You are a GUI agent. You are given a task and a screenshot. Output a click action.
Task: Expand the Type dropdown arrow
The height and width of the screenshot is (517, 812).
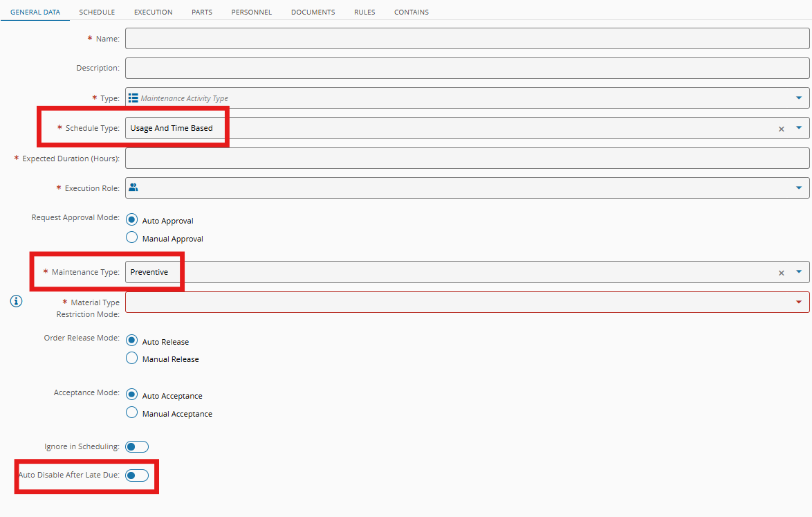pos(799,98)
